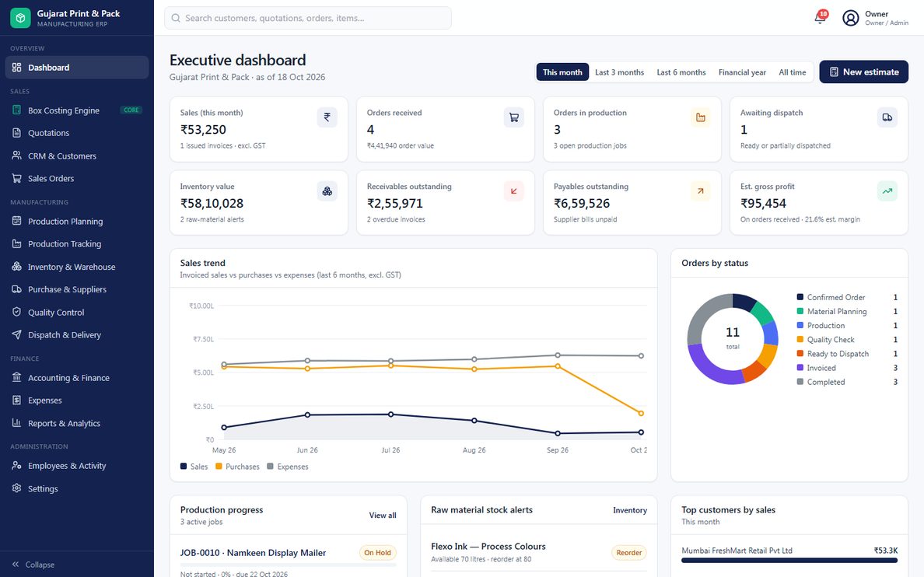Click the Sep 26 sales data point
Viewport: 924px width, 577px height.
pos(558,433)
